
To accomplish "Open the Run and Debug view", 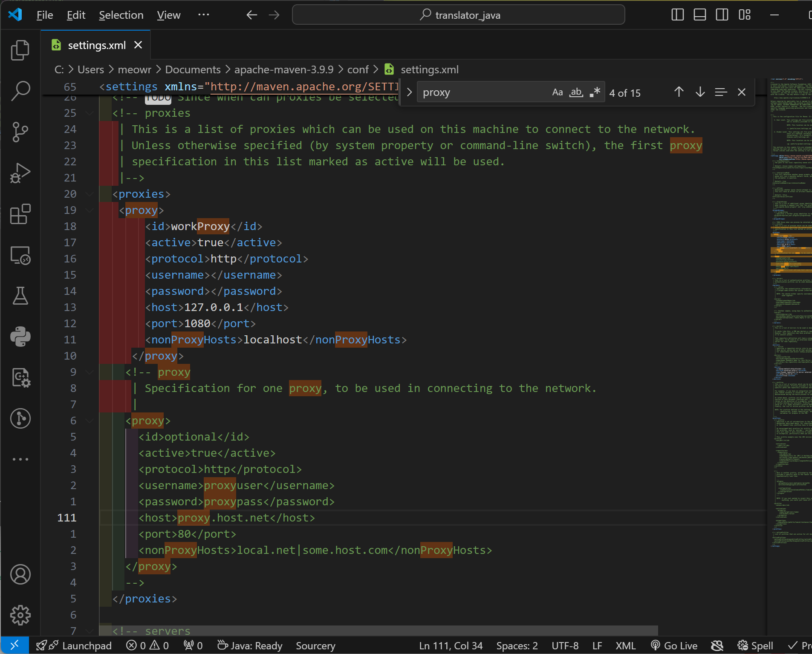I will click(20, 173).
